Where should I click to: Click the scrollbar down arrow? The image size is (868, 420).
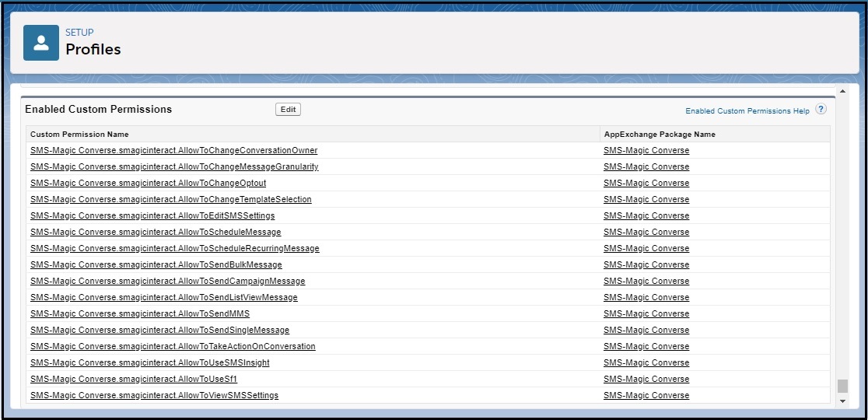click(842, 401)
